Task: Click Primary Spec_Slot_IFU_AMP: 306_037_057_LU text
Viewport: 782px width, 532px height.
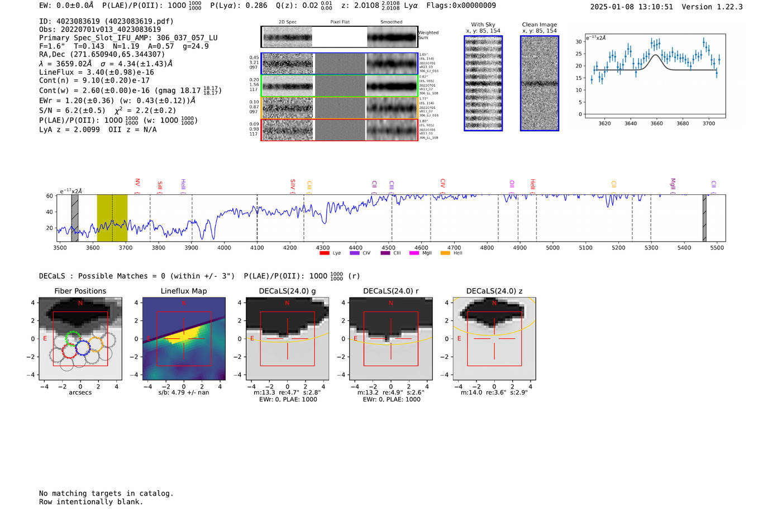Action: coord(128,38)
